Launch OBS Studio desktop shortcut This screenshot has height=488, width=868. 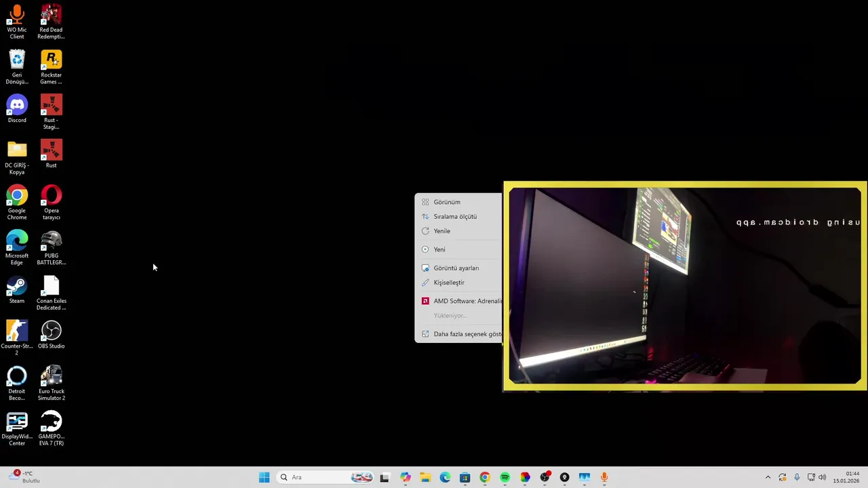point(51,335)
